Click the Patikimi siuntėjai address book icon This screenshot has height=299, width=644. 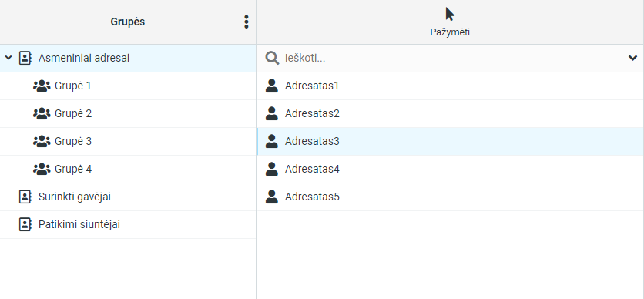click(x=25, y=225)
